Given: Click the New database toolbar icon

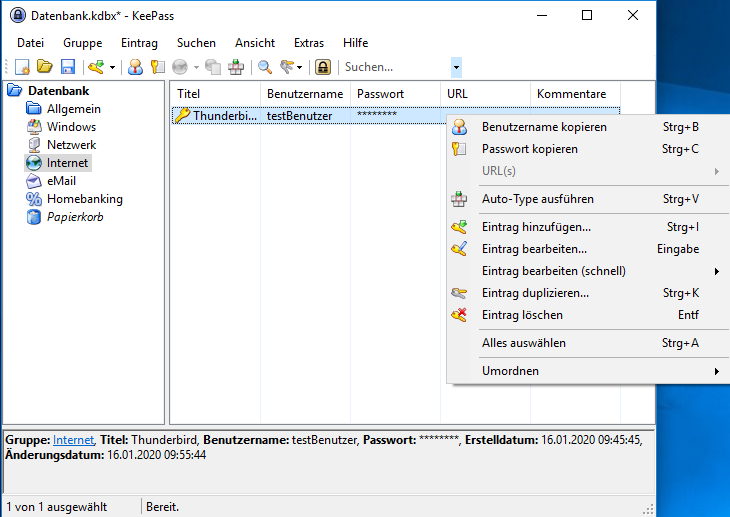Looking at the screenshot, I should point(22,67).
